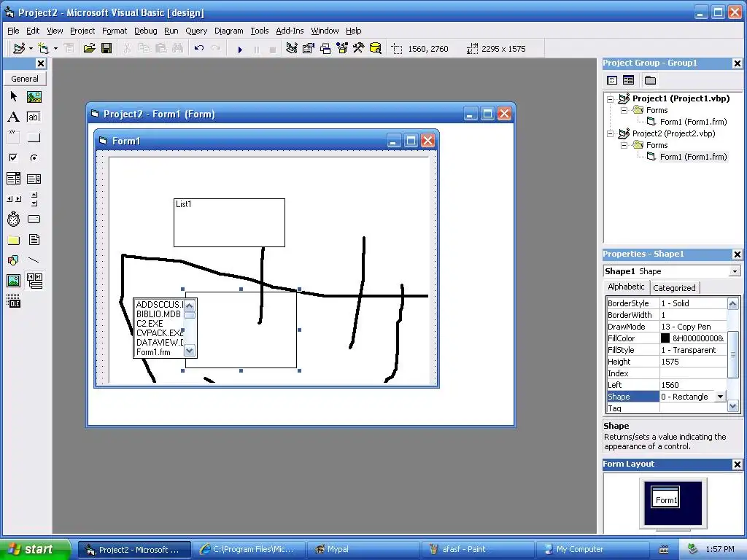Select the Shape tool in the toolbox
The width and height of the screenshot is (747, 560).
coord(13,260)
